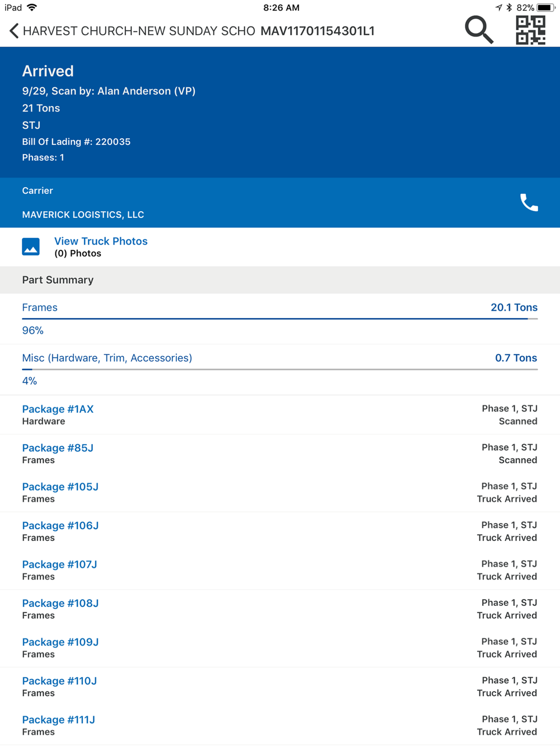Screen dimensions: 560x747
Task: Open Package #1AX details
Action: [x=58, y=409]
